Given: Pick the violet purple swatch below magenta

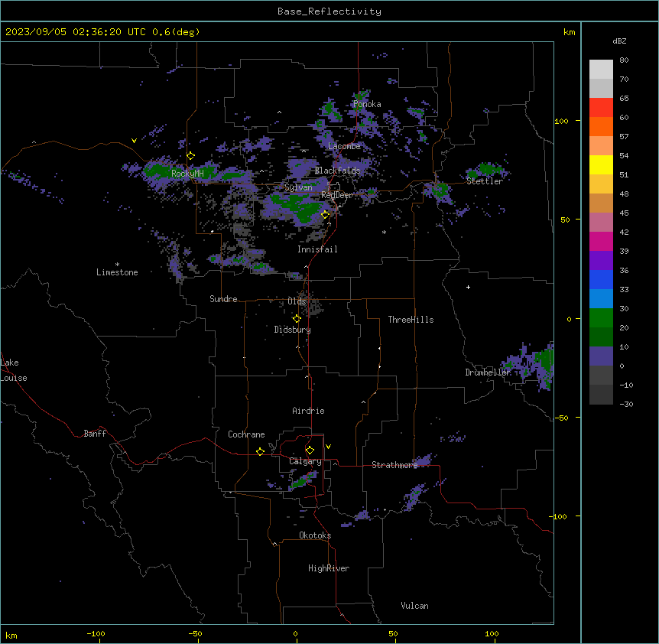Looking at the screenshot, I should (601, 261).
